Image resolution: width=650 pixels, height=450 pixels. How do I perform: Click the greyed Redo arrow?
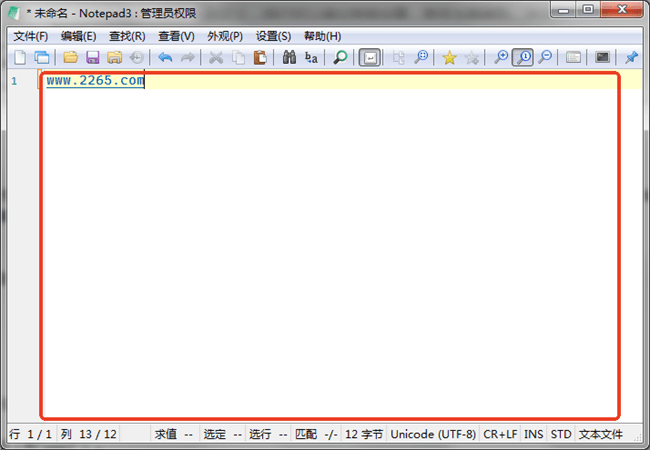point(188,57)
